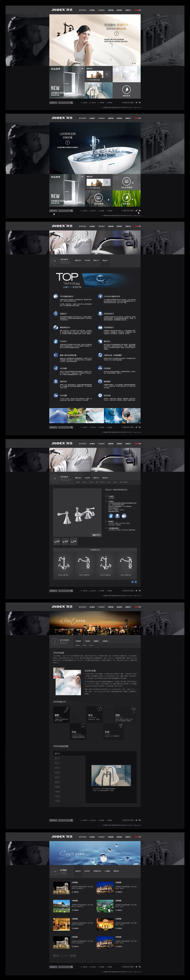Click the 智能感应技术 feature icon
190x980 pixels.
56,327
